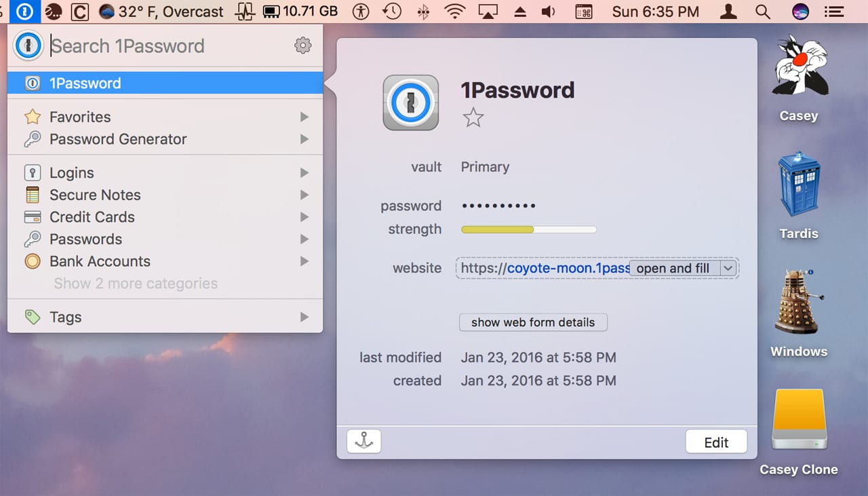Open Spotlight search magnifier icon

(763, 12)
